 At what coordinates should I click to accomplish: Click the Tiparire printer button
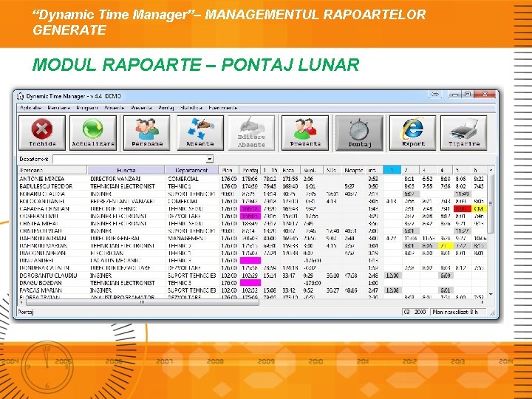click(x=463, y=133)
